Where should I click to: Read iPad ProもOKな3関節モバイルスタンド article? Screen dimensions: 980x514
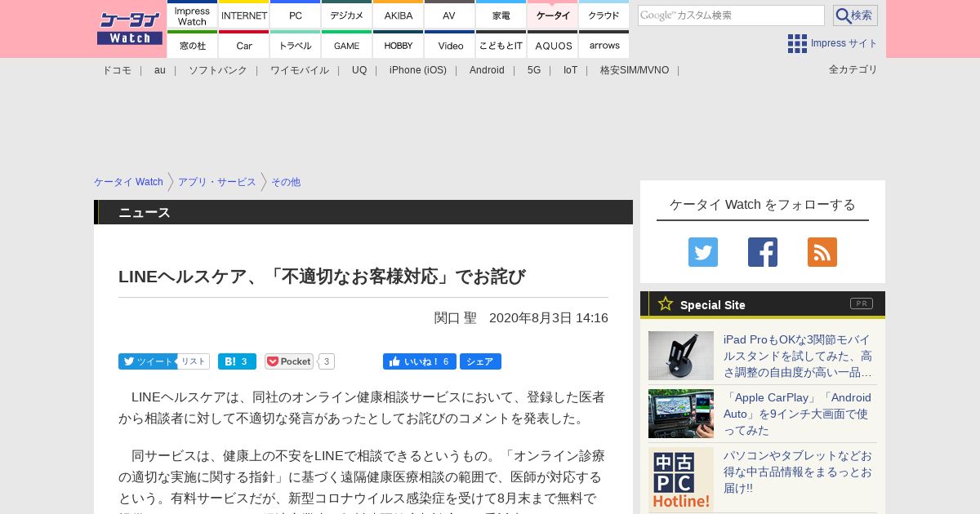coord(798,356)
